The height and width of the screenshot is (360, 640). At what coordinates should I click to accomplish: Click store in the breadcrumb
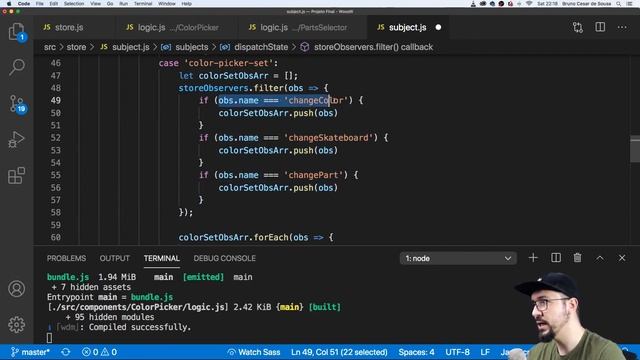coord(76,47)
